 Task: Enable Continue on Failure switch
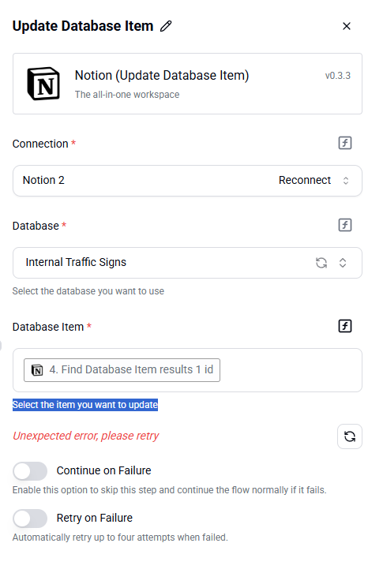[x=30, y=471]
